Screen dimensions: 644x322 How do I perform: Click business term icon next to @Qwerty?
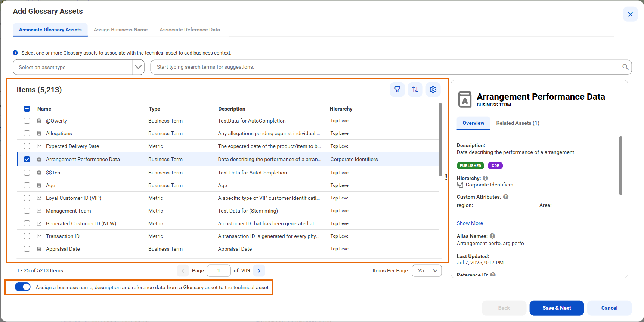coord(39,121)
